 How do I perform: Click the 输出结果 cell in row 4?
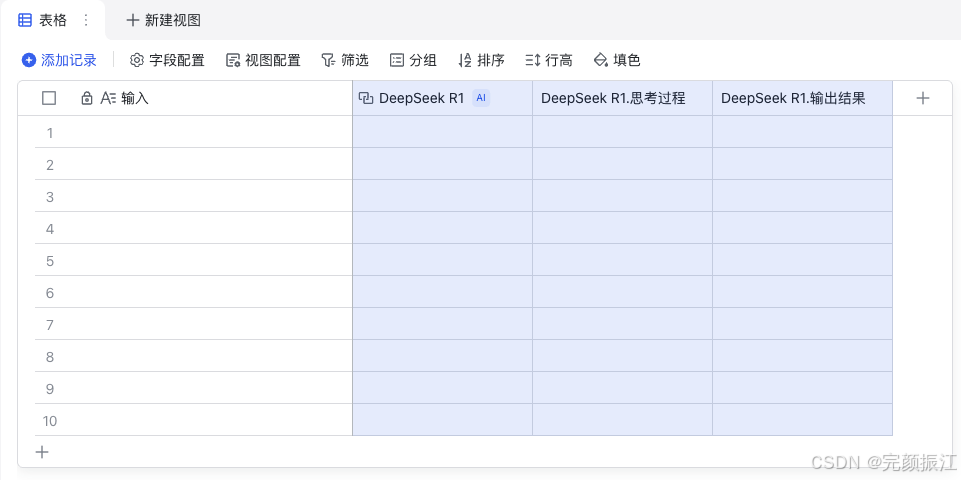click(802, 227)
